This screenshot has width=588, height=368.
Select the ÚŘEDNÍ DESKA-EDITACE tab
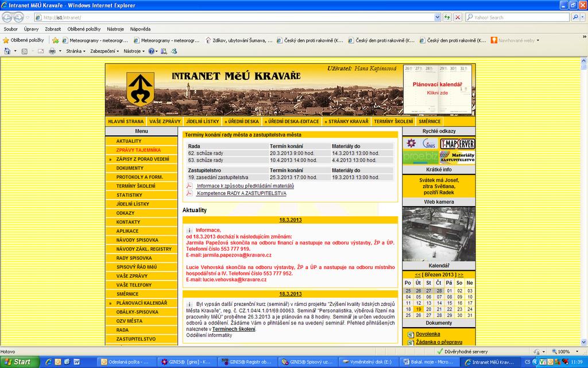(292, 121)
